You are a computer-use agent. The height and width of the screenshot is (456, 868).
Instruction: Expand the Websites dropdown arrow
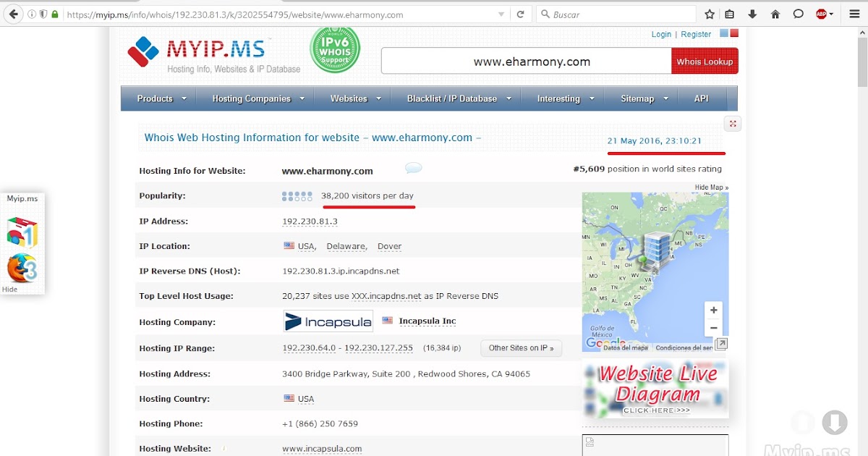(x=379, y=98)
